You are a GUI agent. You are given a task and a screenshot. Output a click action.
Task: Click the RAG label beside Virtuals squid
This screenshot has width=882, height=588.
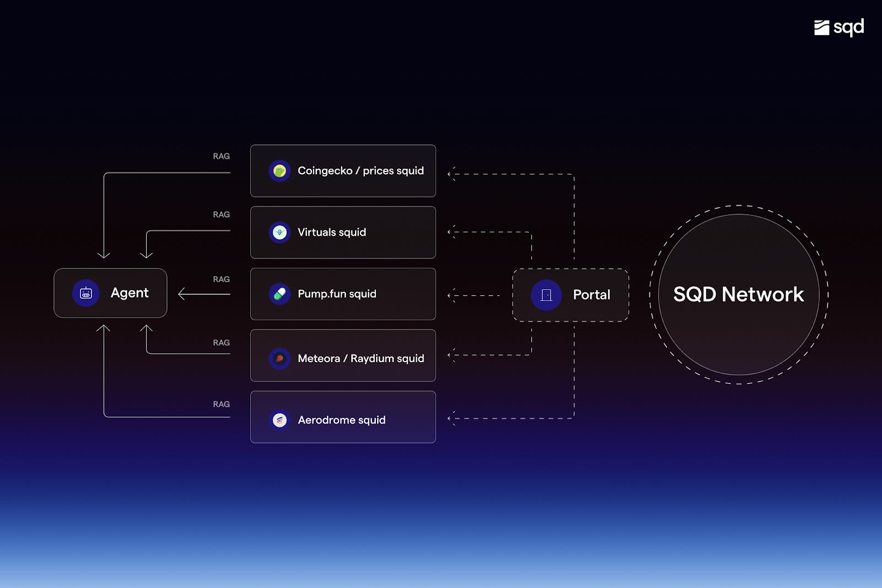tap(221, 214)
